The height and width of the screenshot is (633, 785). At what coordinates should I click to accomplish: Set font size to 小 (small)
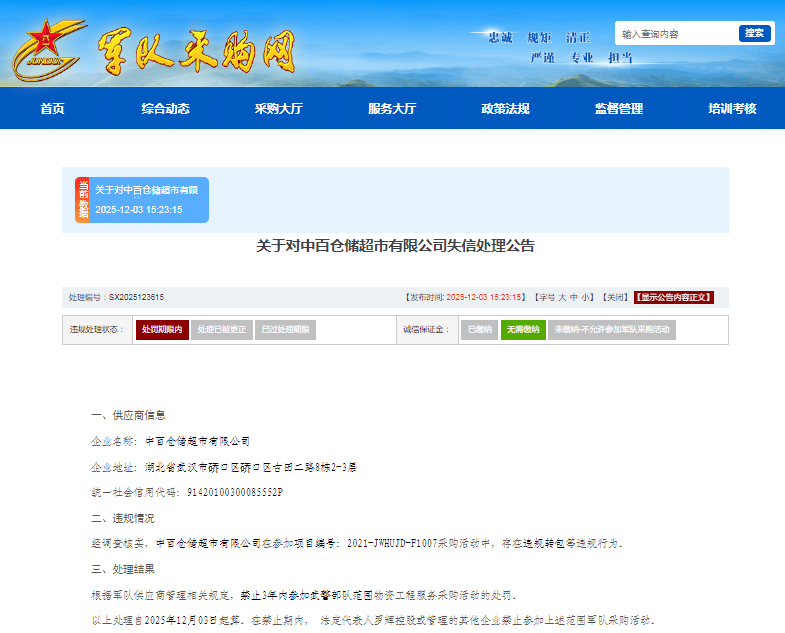(586, 297)
